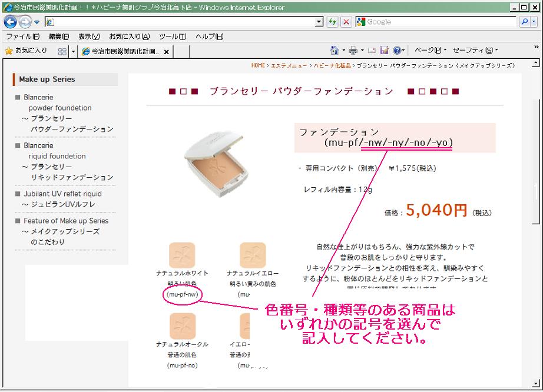Screen dimensions: 543x392
Task: Click the Print icon
Action: click(353, 51)
